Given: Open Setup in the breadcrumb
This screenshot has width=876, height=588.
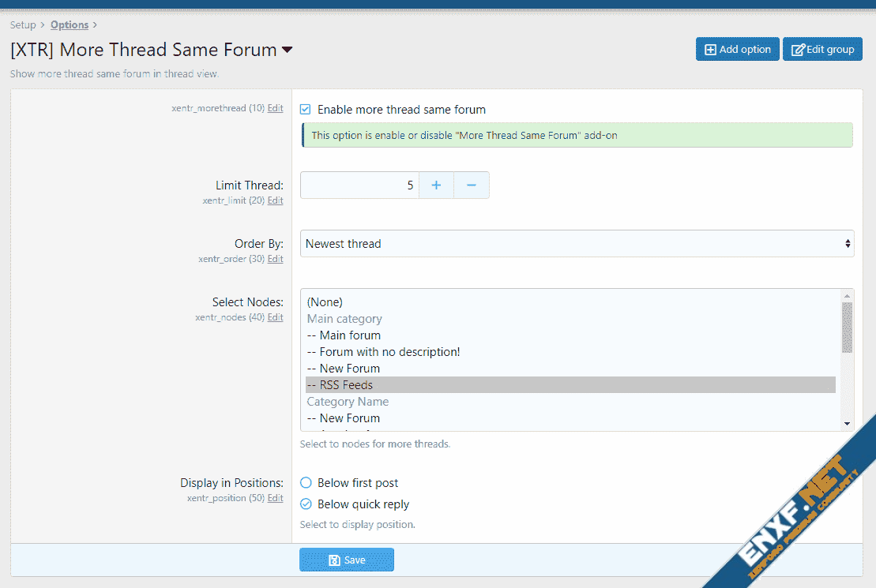Looking at the screenshot, I should point(23,25).
